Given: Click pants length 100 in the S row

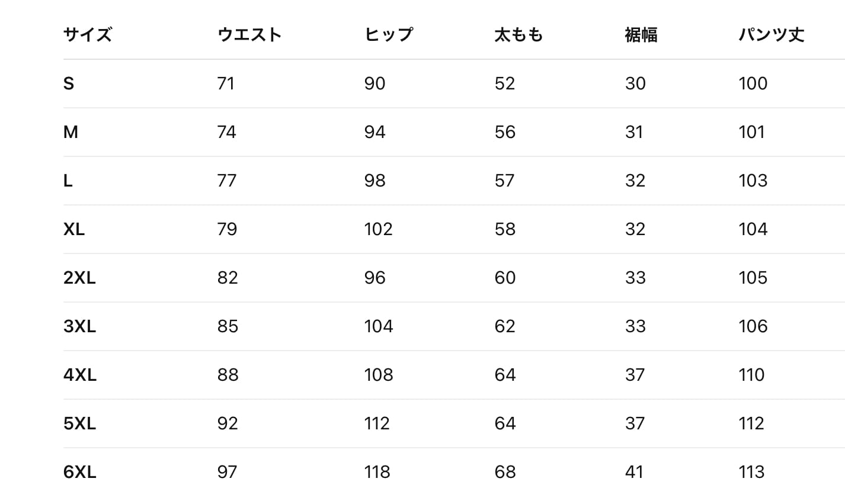Looking at the screenshot, I should (x=753, y=84).
